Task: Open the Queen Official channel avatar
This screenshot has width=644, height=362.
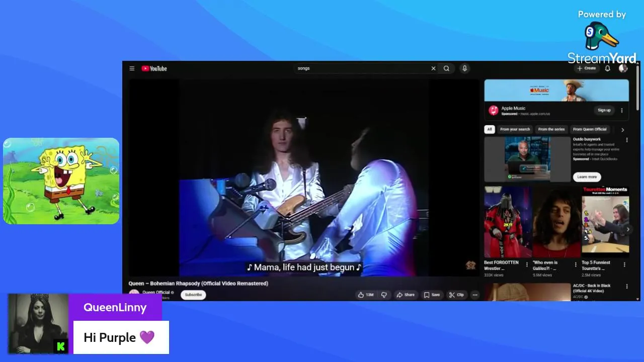Action: tap(134, 295)
